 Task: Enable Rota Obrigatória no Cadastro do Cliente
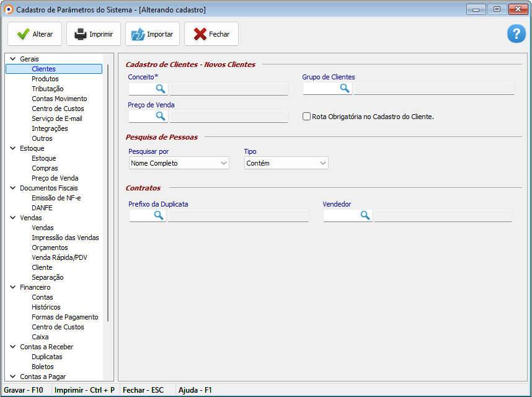point(306,116)
